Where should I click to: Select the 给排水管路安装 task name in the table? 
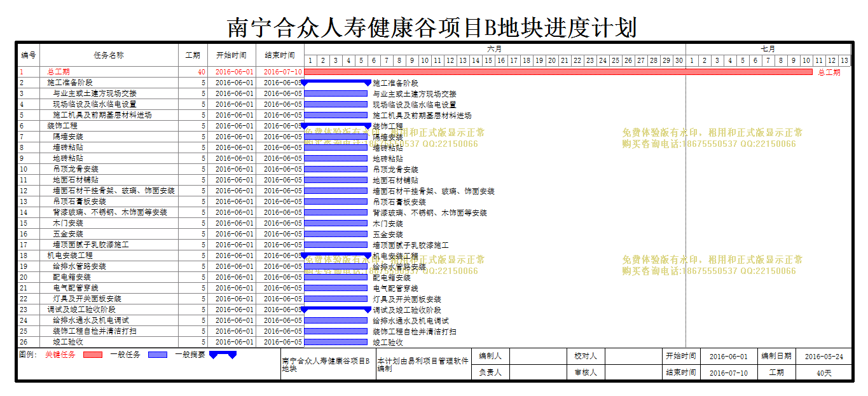pos(79,266)
